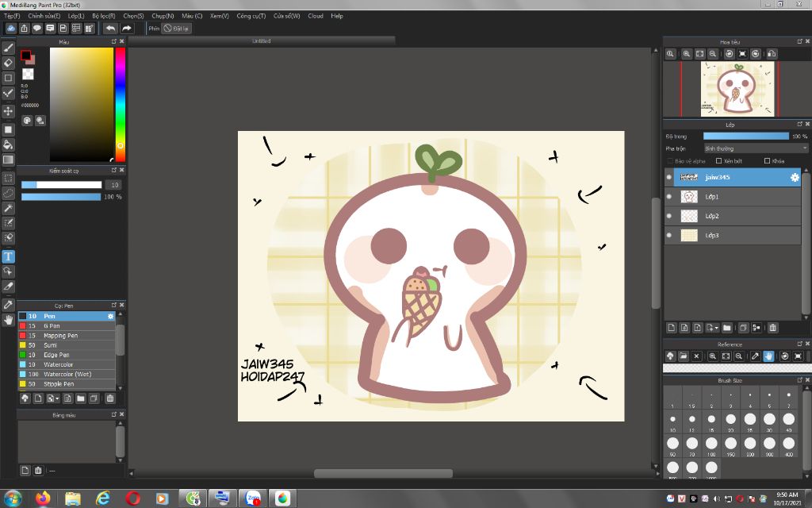This screenshot has height=508, width=812.
Task: Toggle the Bảo vệ alpha checkbox
Action: (670, 161)
